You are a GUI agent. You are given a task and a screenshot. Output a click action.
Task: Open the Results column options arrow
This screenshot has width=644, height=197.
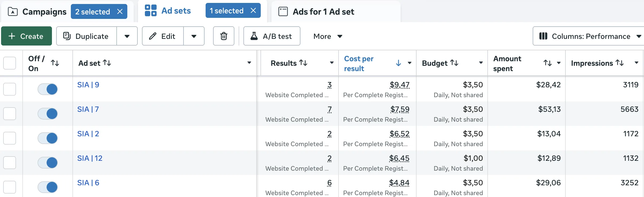click(x=332, y=63)
